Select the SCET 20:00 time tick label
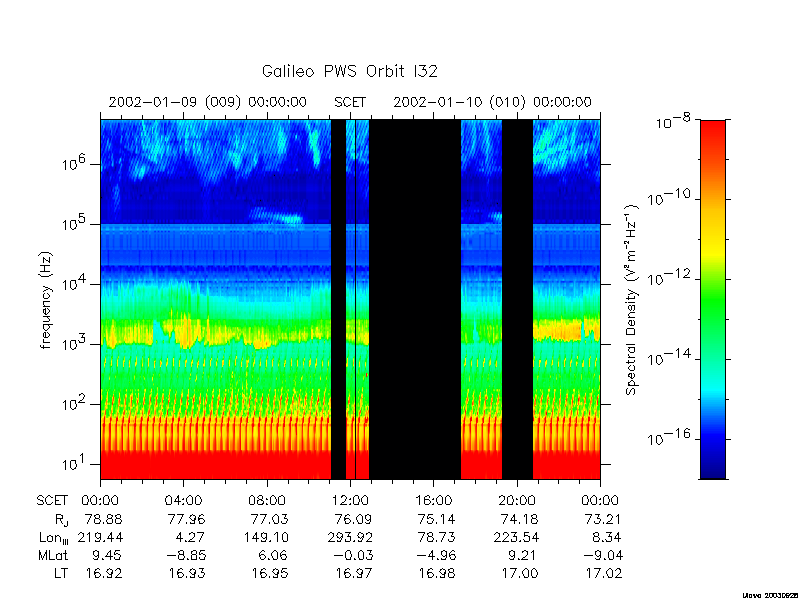Image resolution: width=800 pixels, height=600 pixels. 517,501
